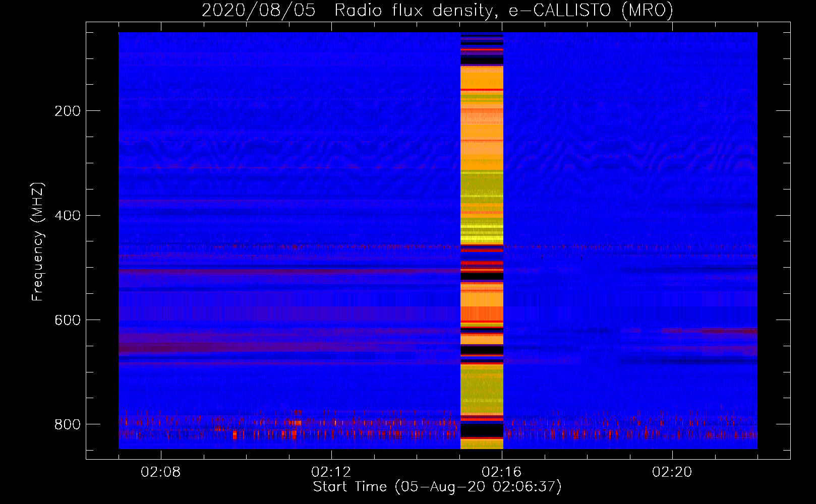This screenshot has width=816, height=504.
Task: Click the bright orange burst column in spectrogram
Action: [x=482, y=240]
